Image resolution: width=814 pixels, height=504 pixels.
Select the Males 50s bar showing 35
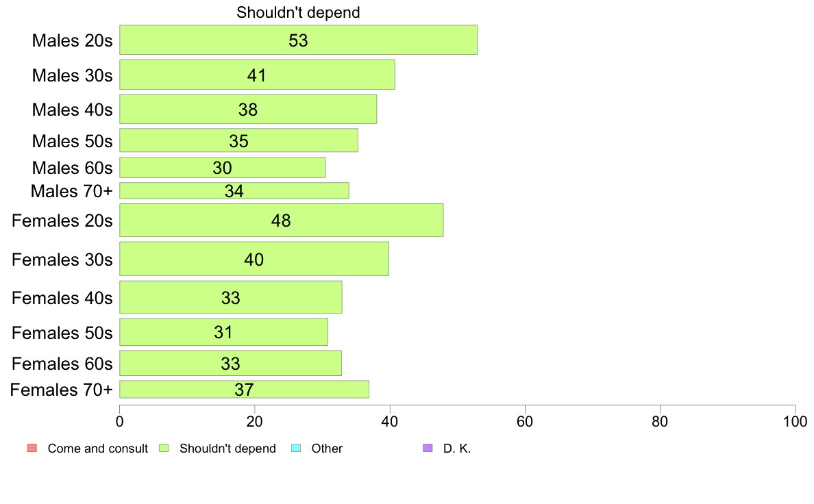click(239, 140)
